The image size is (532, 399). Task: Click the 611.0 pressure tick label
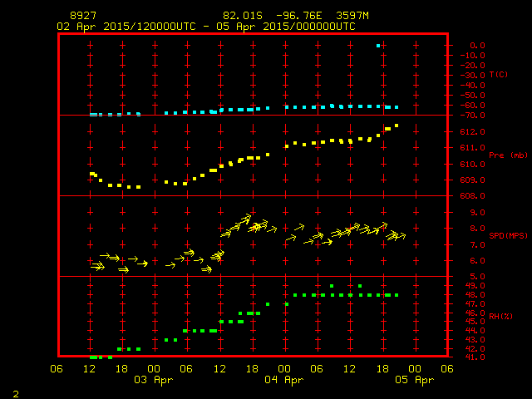click(x=473, y=148)
